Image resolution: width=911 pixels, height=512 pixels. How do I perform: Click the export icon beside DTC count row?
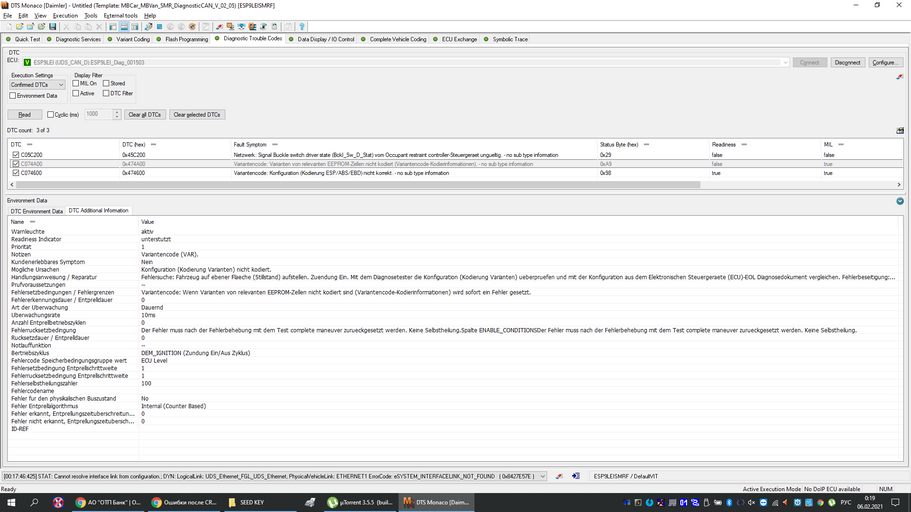pos(900,131)
